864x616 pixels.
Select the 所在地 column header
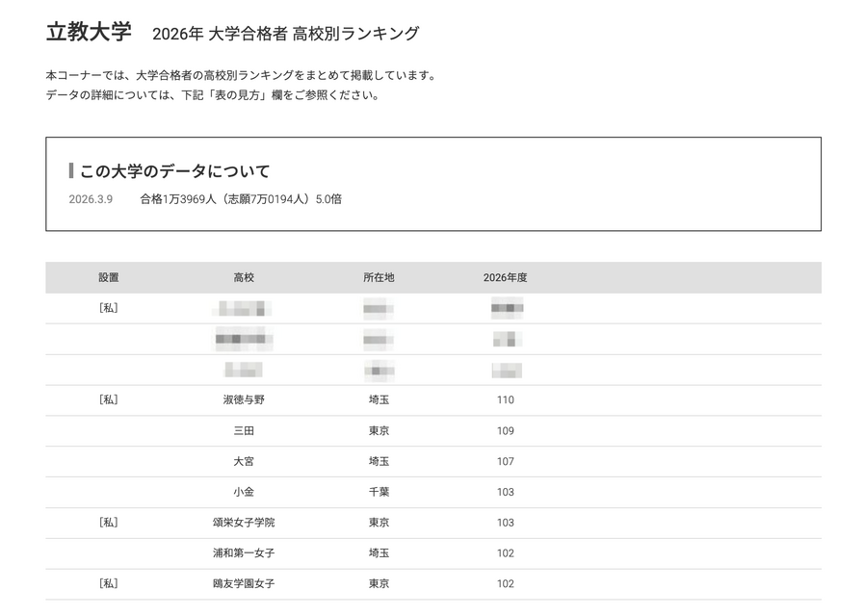(x=378, y=277)
